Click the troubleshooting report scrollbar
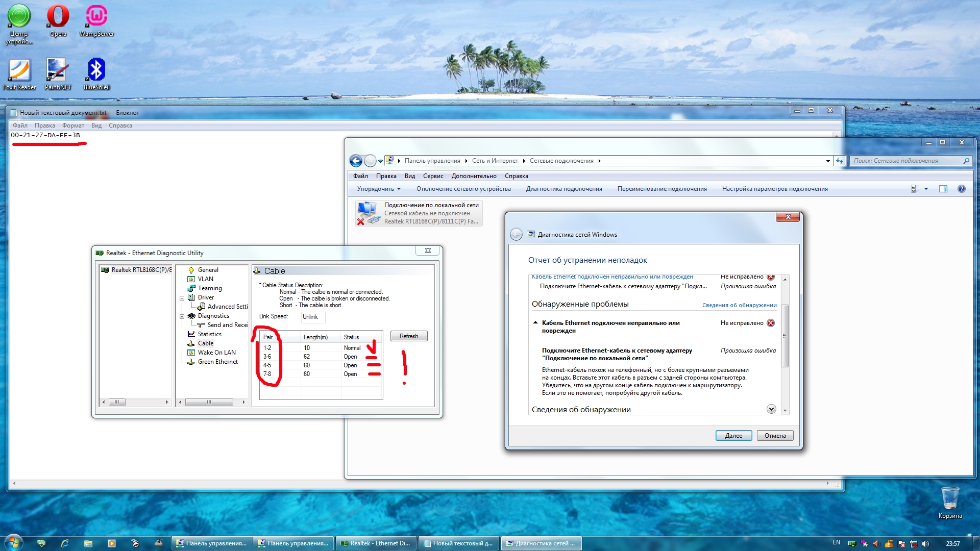The width and height of the screenshot is (980, 551). [x=785, y=336]
